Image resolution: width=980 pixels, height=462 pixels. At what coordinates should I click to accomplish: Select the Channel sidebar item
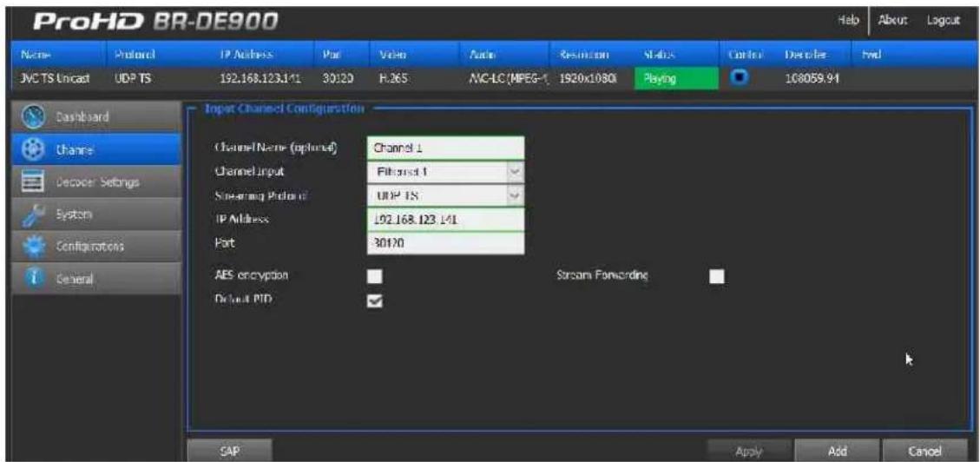(97, 149)
